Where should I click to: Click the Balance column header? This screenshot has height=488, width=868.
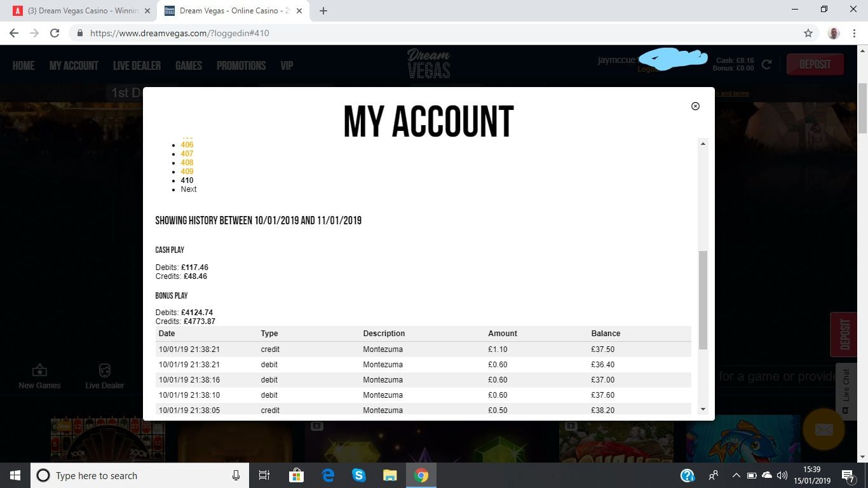(606, 334)
